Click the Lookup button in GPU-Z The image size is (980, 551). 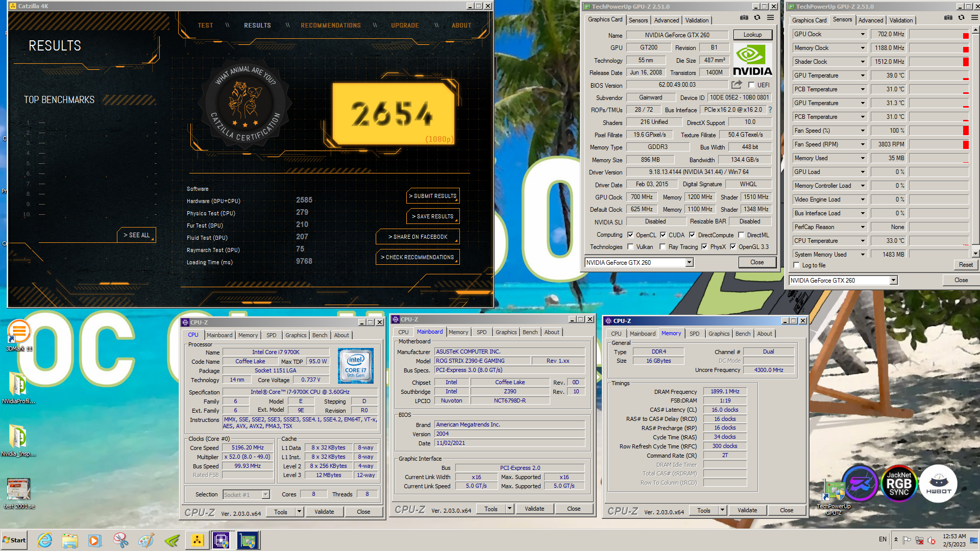[x=752, y=35]
